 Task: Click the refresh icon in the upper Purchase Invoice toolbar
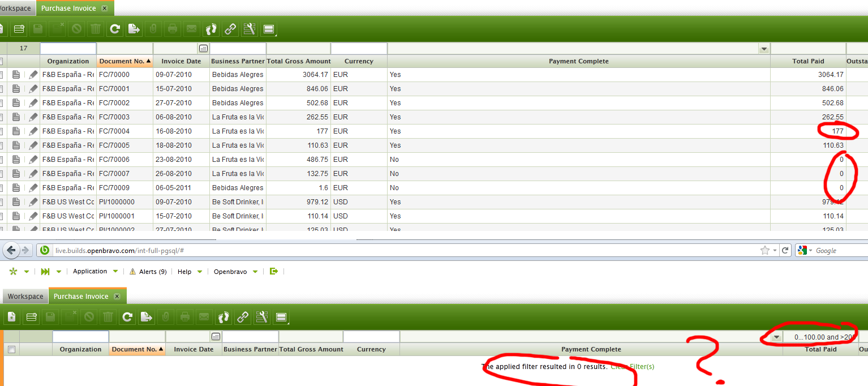click(x=115, y=28)
